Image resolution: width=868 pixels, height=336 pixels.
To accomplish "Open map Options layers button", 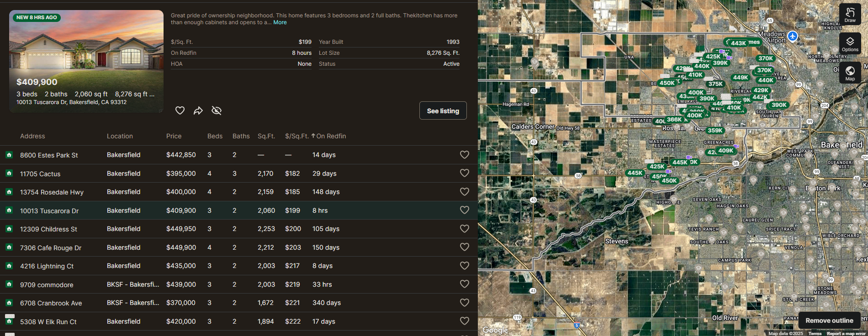I will 850,43.
